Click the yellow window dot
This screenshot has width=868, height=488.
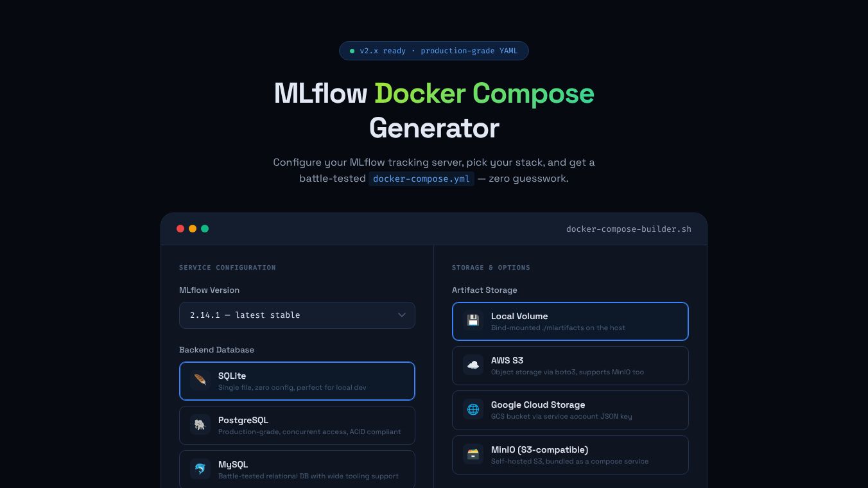point(193,229)
